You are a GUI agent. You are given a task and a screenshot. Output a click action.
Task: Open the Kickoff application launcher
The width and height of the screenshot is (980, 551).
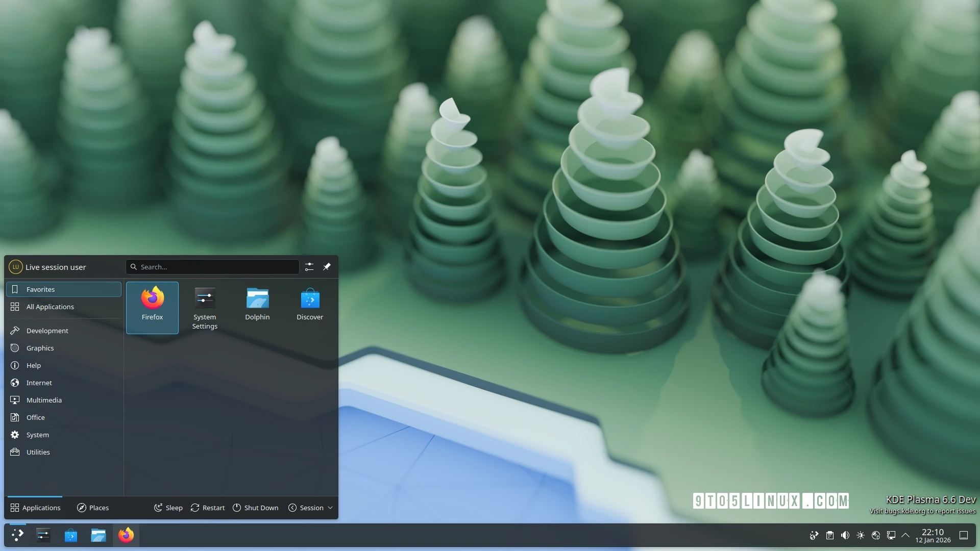(x=17, y=535)
